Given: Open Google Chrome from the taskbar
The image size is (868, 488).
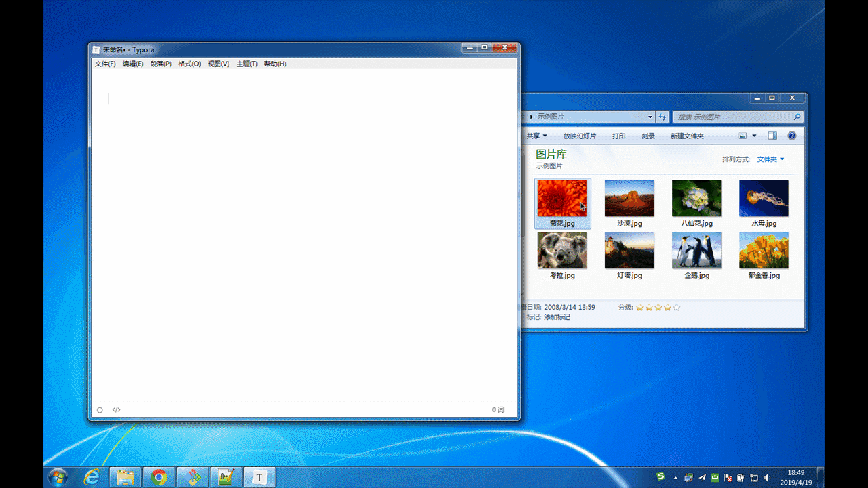Looking at the screenshot, I should (x=158, y=478).
